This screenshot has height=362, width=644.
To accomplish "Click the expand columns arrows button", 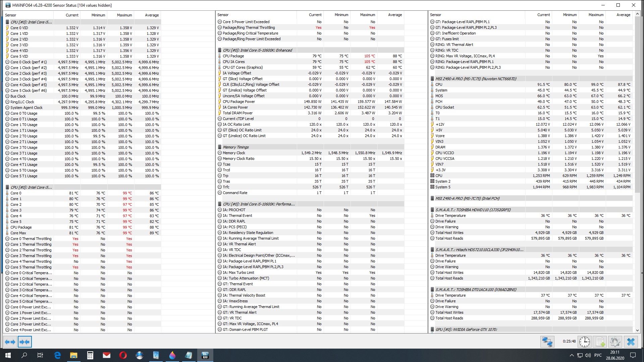I will 10,342.
